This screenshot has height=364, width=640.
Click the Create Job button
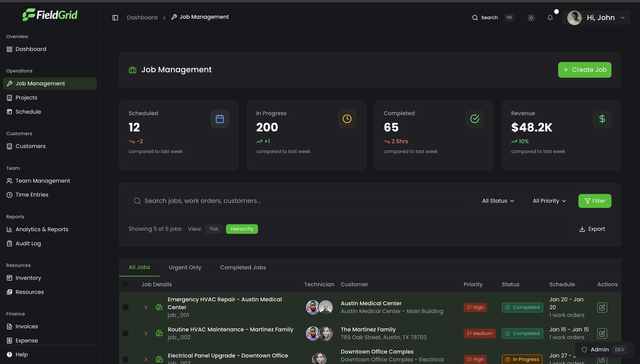(584, 70)
